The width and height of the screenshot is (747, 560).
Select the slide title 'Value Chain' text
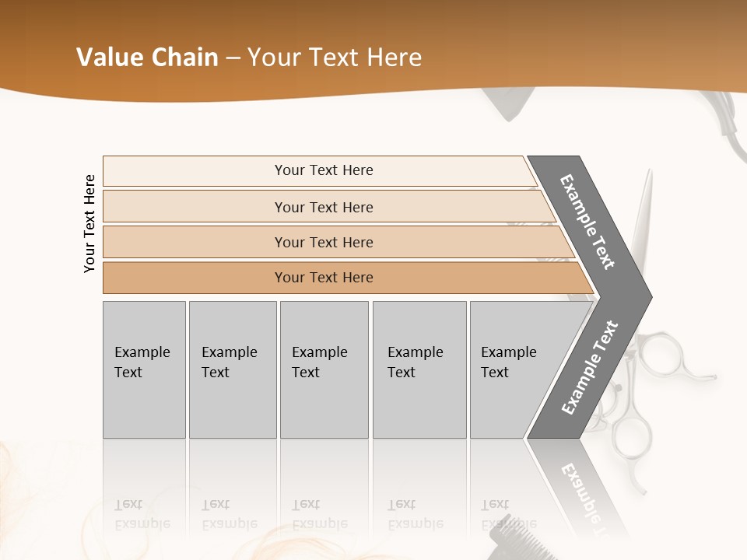[x=147, y=57]
